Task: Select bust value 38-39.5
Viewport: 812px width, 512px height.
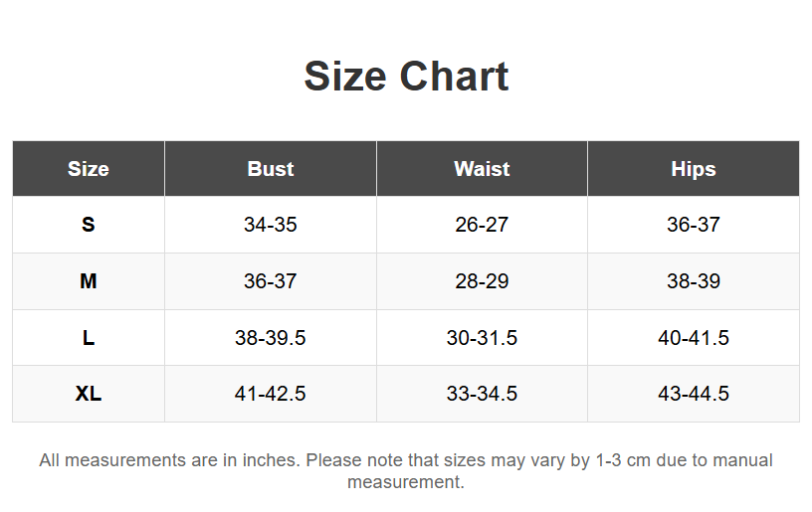Action: 271,338
